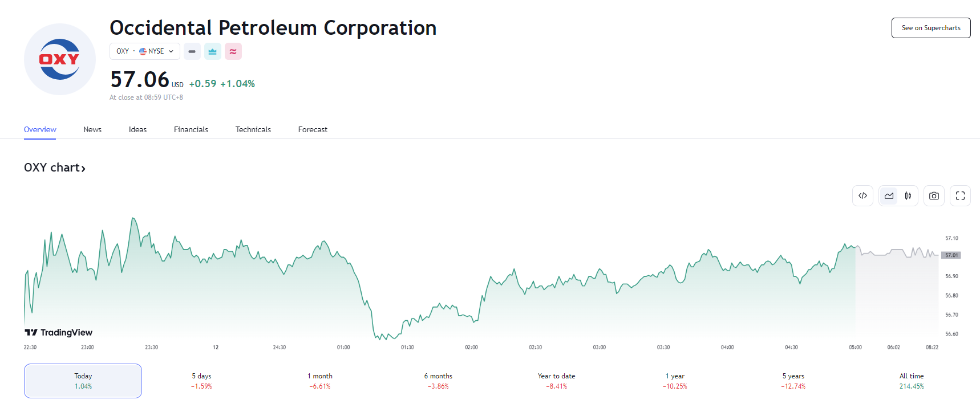The width and height of the screenshot is (980, 412).
Task: Click the OXY company logo
Action: click(60, 59)
